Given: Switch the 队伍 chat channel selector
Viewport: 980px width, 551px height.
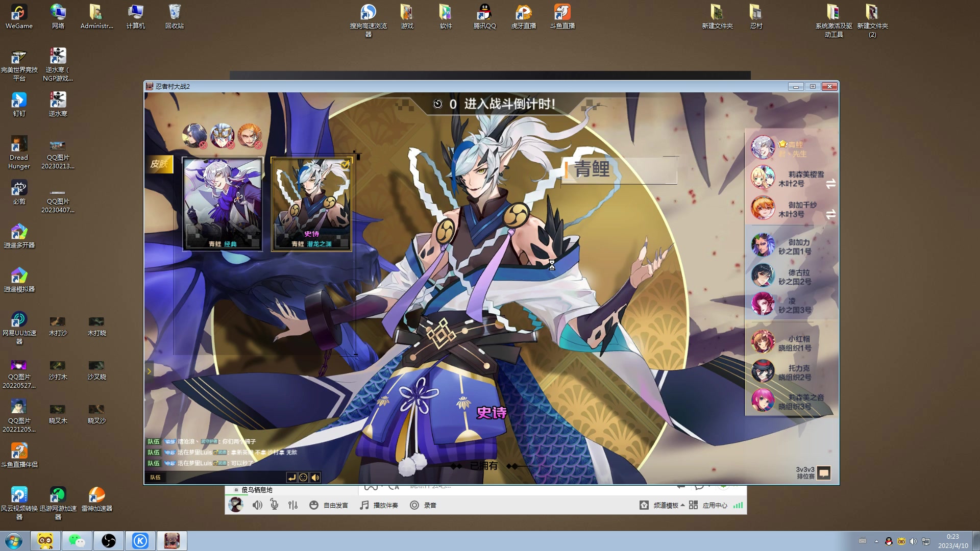Looking at the screenshot, I should click(155, 478).
